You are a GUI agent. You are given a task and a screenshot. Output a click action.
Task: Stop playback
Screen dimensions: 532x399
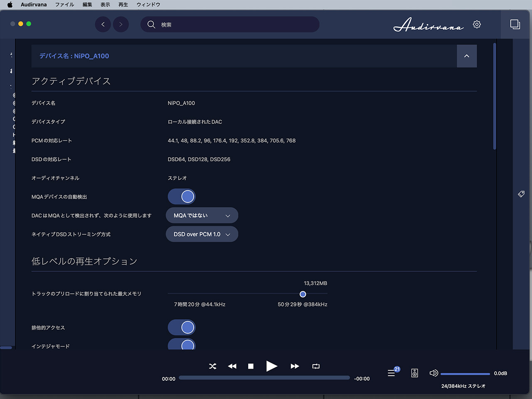click(251, 366)
